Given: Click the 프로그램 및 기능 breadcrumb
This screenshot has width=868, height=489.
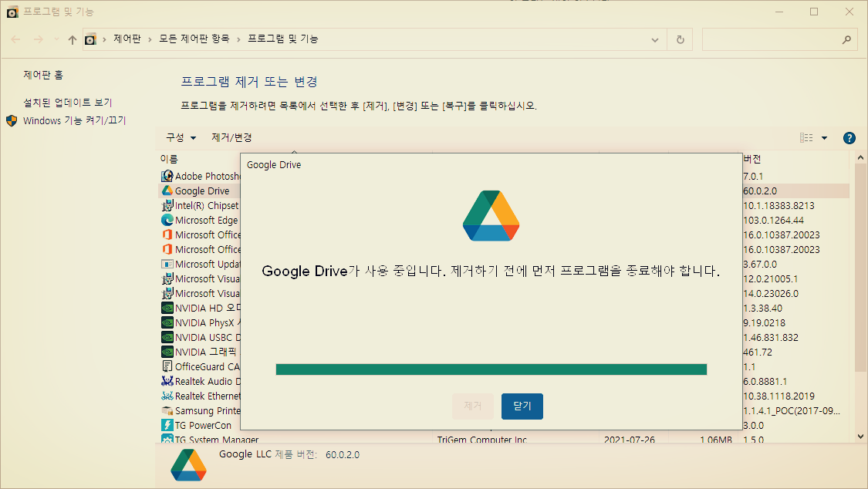Looking at the screenshot, I should pos(282,39).
